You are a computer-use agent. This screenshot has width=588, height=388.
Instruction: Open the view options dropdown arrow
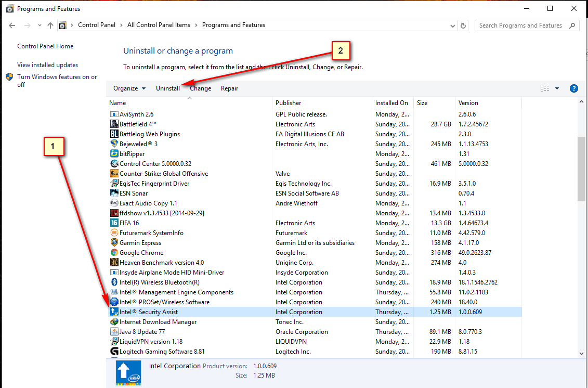[x=557, y=88]
